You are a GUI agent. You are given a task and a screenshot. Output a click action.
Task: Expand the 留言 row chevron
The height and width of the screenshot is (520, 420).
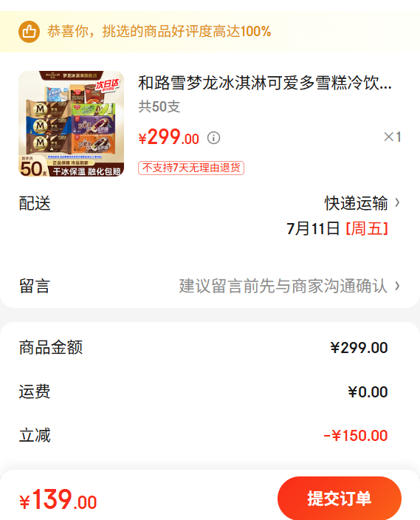pyautogui.click(x=397, y=286)
